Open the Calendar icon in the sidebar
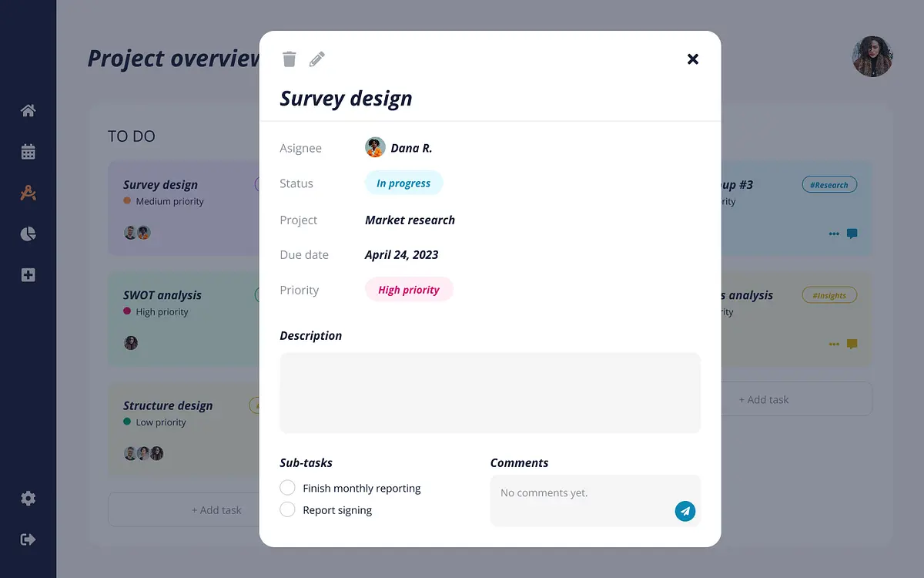This screenshot has width=924, height=578. tap(28, 152)
